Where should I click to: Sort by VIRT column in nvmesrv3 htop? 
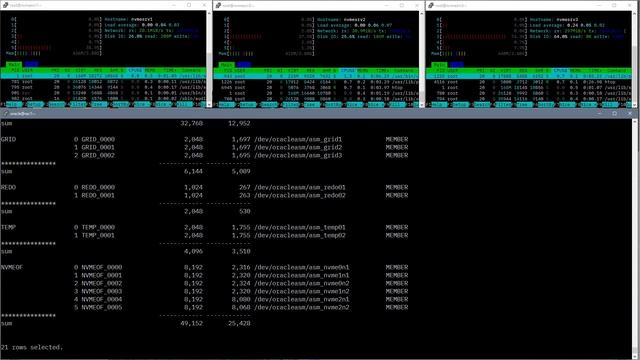tap(506, 70)
